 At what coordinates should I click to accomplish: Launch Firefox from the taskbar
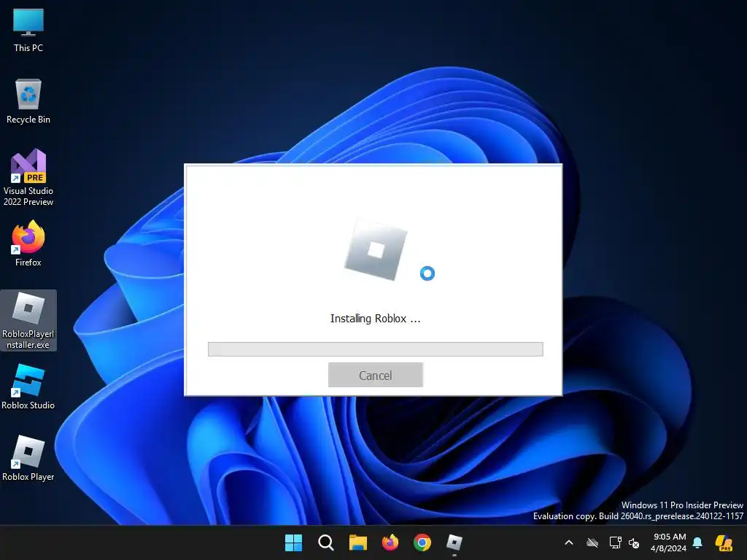pos(390,542)
